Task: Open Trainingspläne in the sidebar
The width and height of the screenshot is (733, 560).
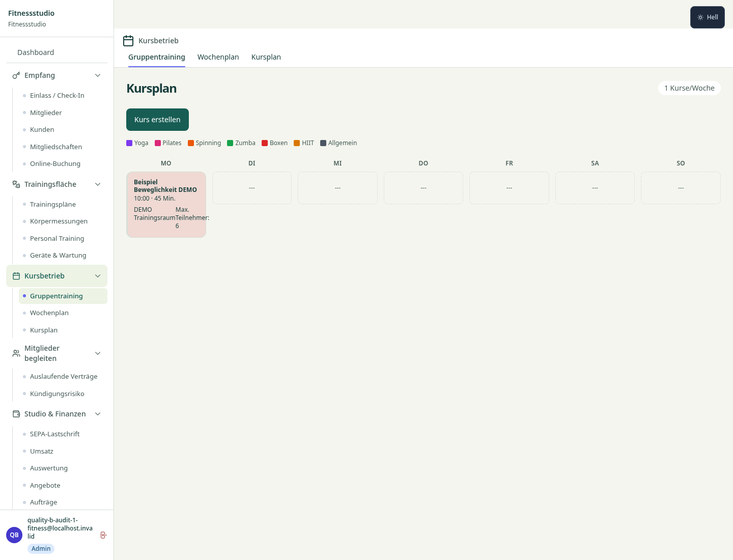Action: (x=63, y=204)
